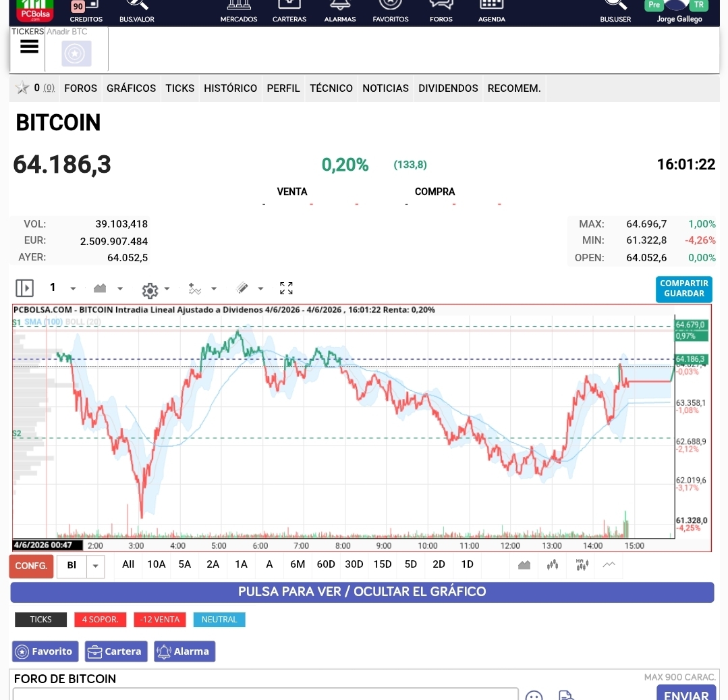Open the AGENDA calendar icon
728x700 pixels.
[492, 11]
